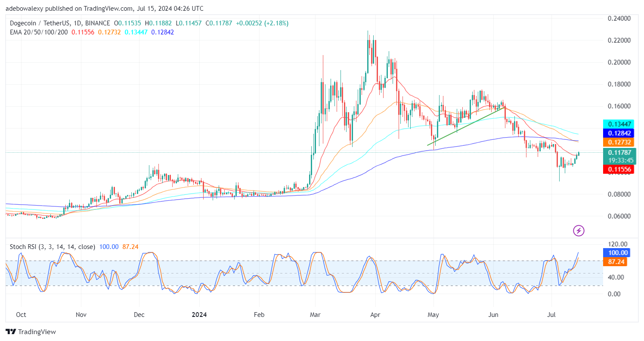Select the EMA 20/50/100/200 indicator legend
The height and width of the screenshot is (341, 644).
tap(39, 32)
